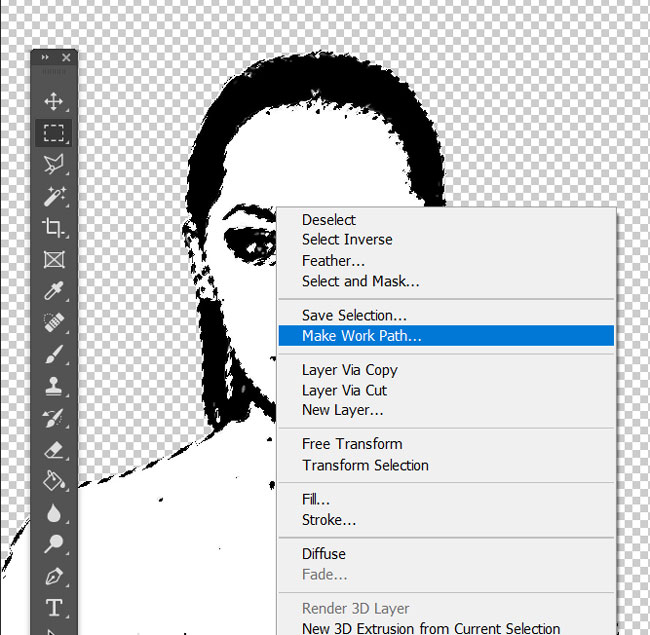
Task: Select the Eraser tool
Action: tap(53, 450)
